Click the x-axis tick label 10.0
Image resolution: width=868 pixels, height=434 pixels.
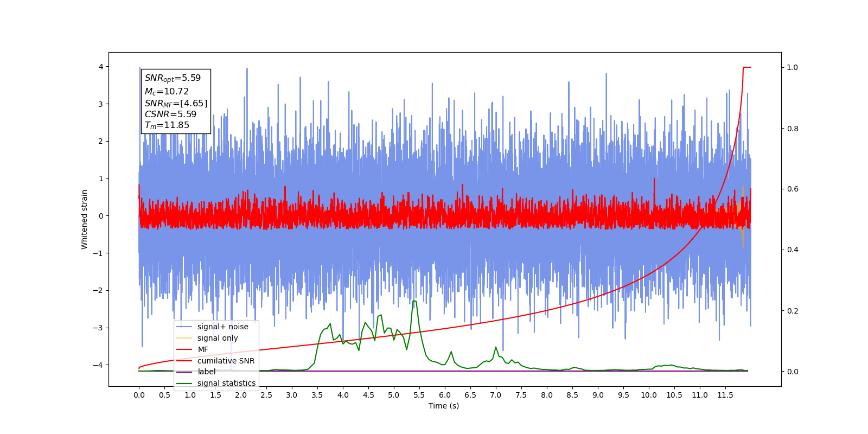click(x=649, y=395)
